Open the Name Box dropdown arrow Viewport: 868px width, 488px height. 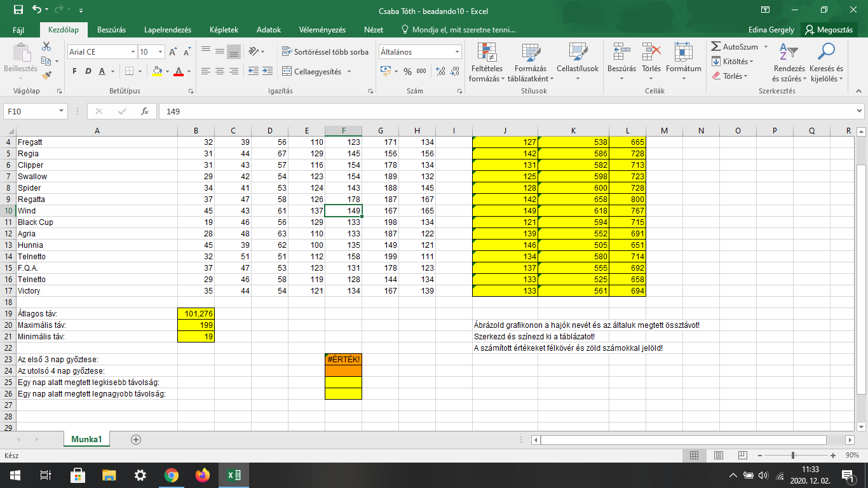(61, 111)
